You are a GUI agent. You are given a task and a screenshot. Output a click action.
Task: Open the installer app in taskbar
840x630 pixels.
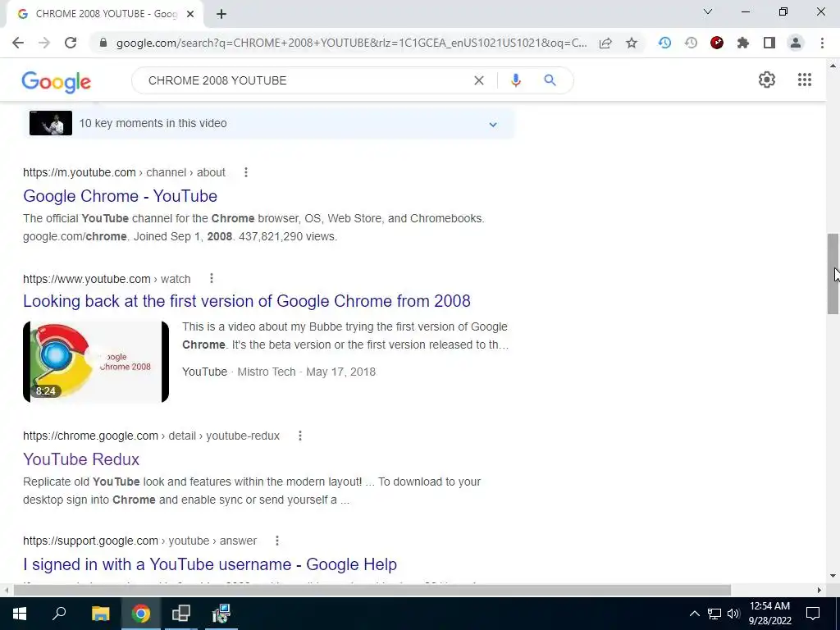coord(221,614)
